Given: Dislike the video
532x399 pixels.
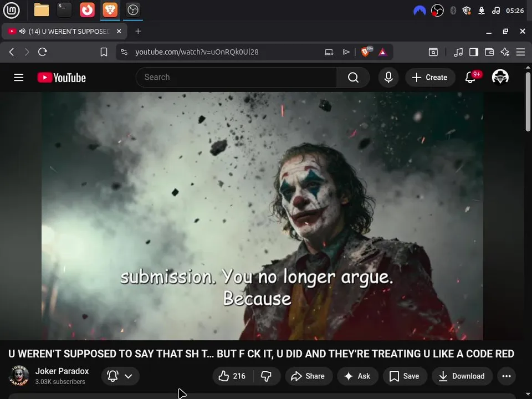Looking at the screenshot, I should tap(267, 376).
